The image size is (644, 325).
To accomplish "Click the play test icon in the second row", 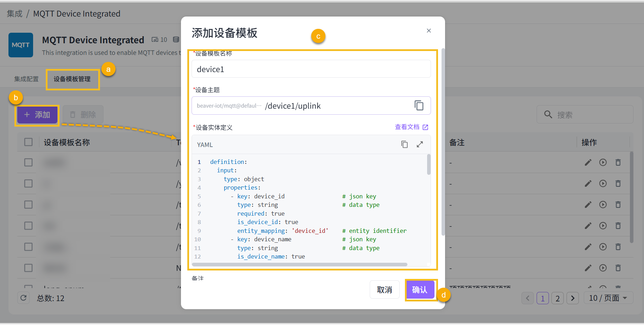I will tap(603, 184).
